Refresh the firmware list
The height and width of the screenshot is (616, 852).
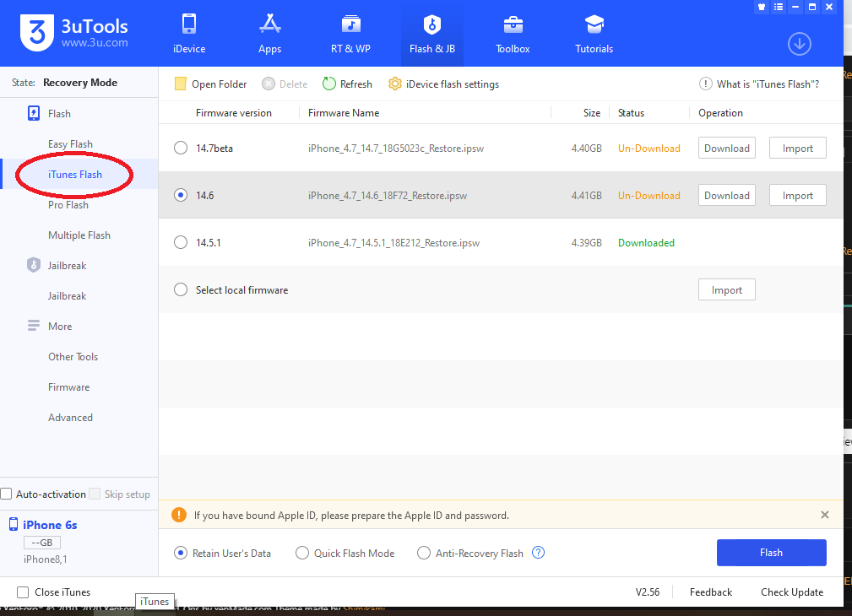(347, 84)
